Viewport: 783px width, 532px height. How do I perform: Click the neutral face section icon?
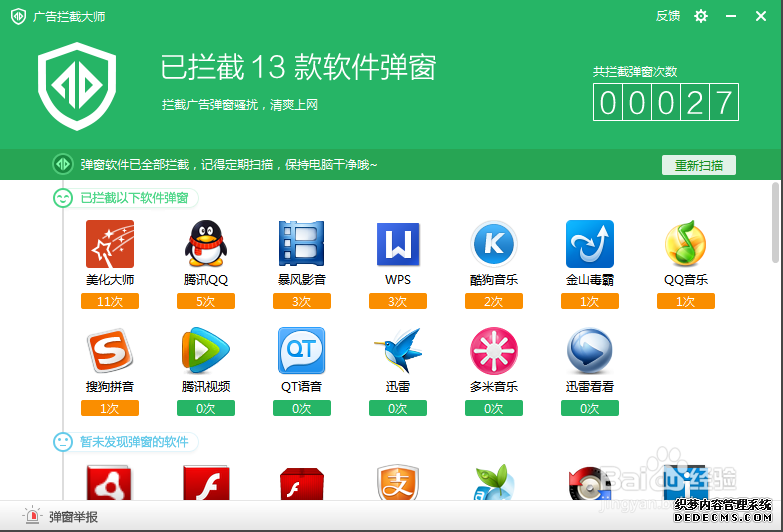point(63,442)
